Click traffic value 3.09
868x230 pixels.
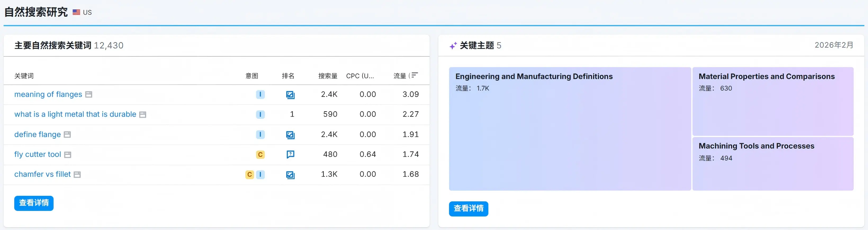tap(411, 94)
